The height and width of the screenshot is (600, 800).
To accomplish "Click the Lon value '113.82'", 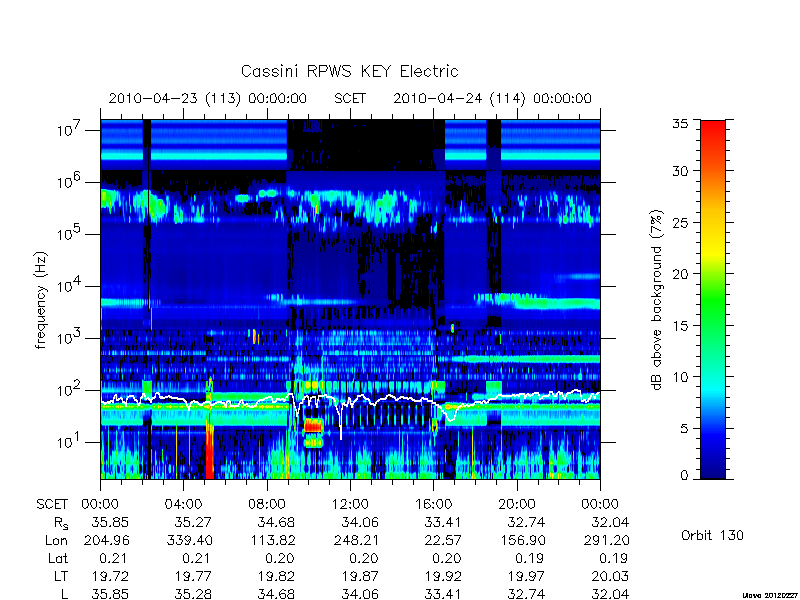I will point(271,540).
